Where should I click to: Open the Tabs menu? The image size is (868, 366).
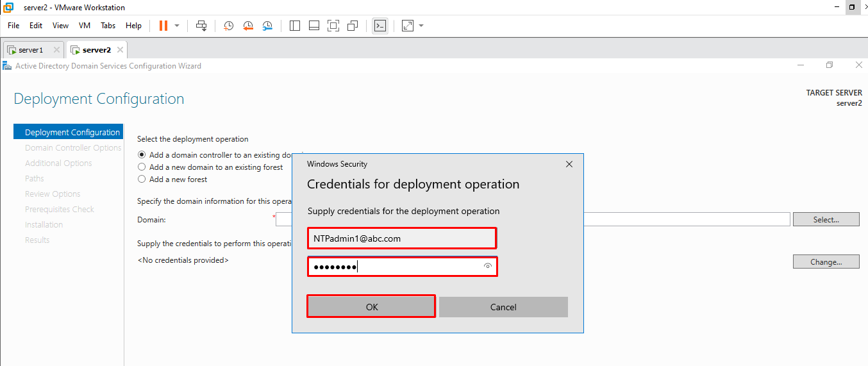(x=108, y=26)
